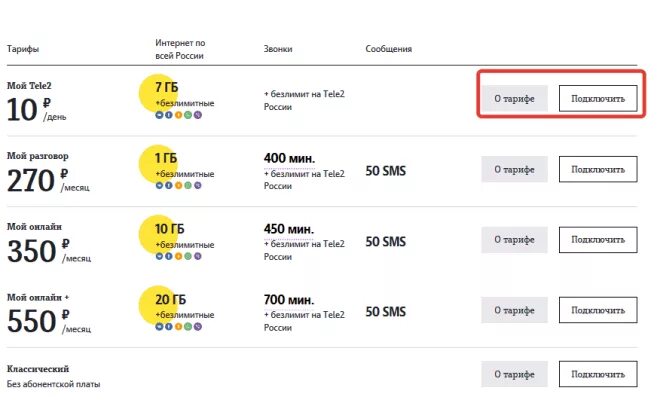Click the Odnoklassniki icon in Мой онлайн + row
This screenshot has height=403, width=660.
[179, 327]
